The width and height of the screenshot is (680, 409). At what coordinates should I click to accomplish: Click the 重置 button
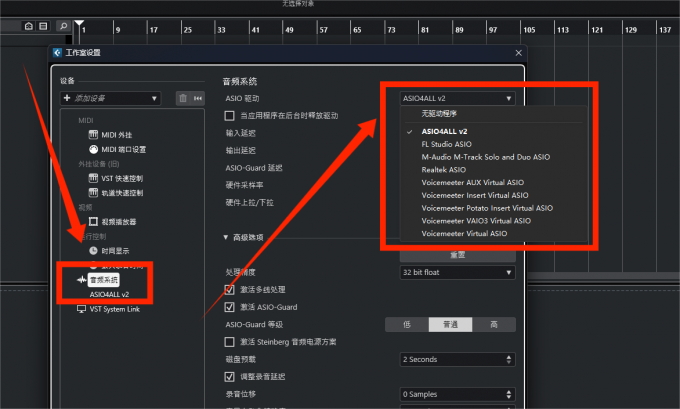(x=457, y=255)
